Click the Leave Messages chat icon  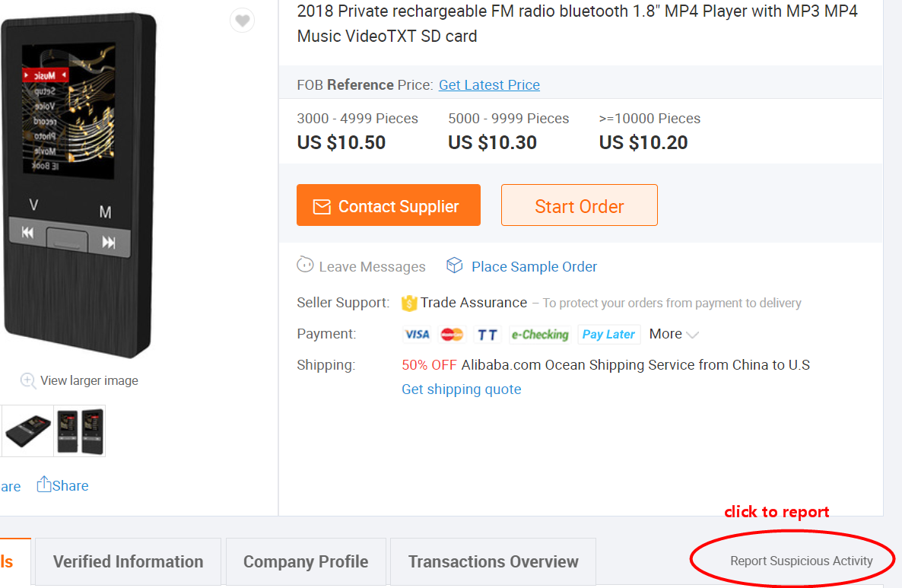tap(305, 265)
